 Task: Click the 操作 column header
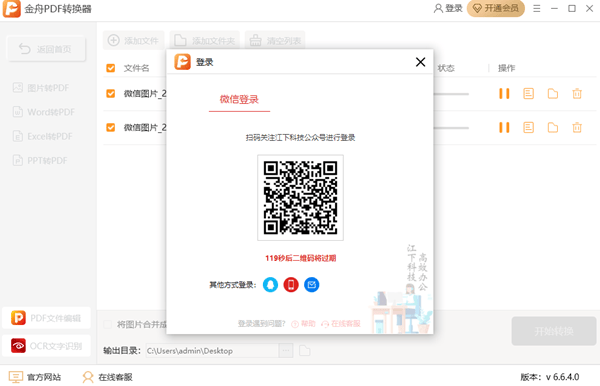click(506, 68)
